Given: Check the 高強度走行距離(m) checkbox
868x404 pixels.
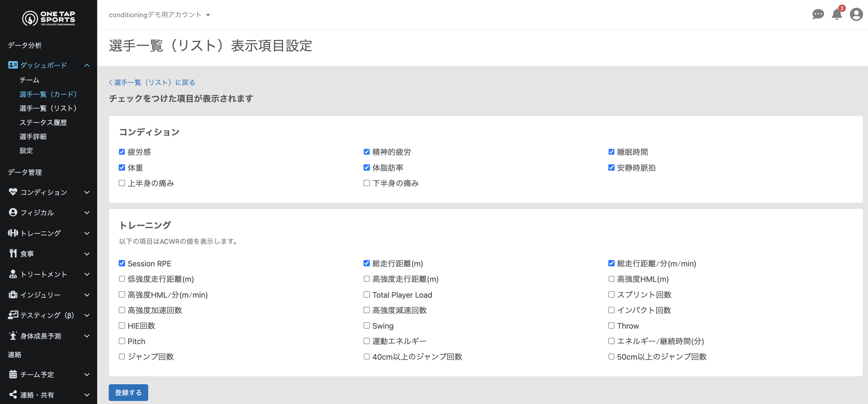Looking at the screenshot, I should click(x=367, y=279).
